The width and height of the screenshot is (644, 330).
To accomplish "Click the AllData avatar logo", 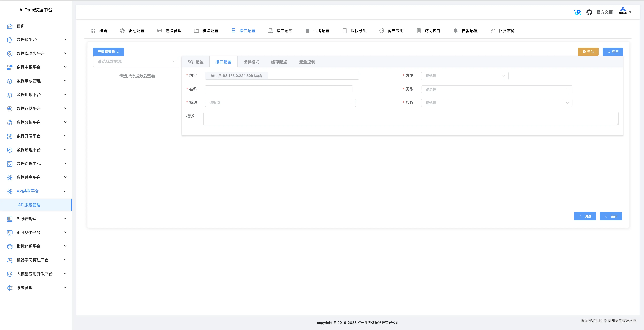I will click(623, 11).
